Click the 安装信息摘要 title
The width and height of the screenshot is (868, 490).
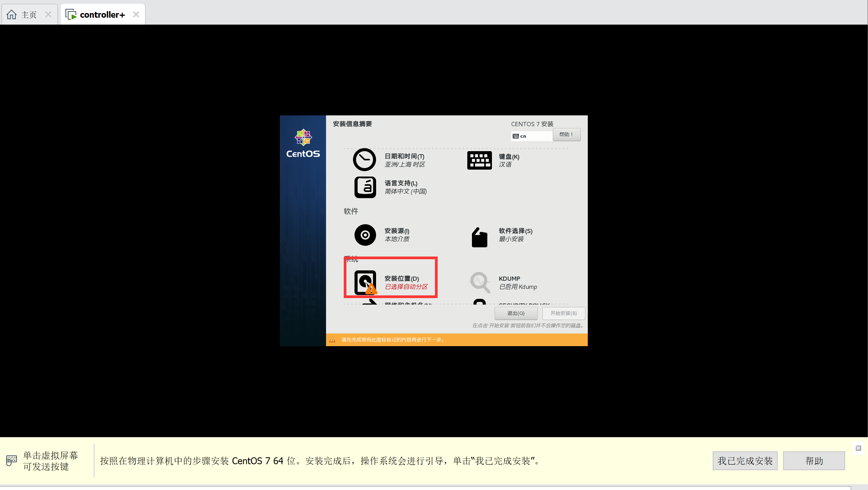pos(352,124)
